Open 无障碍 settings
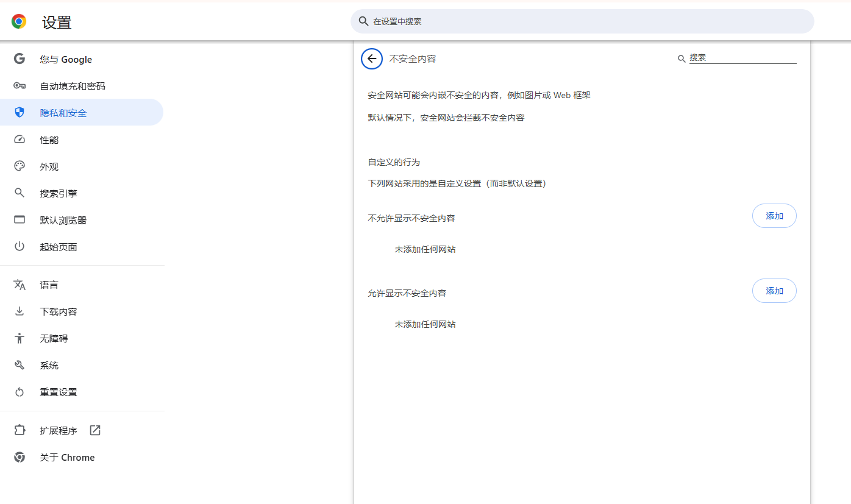 click(82, 338)
